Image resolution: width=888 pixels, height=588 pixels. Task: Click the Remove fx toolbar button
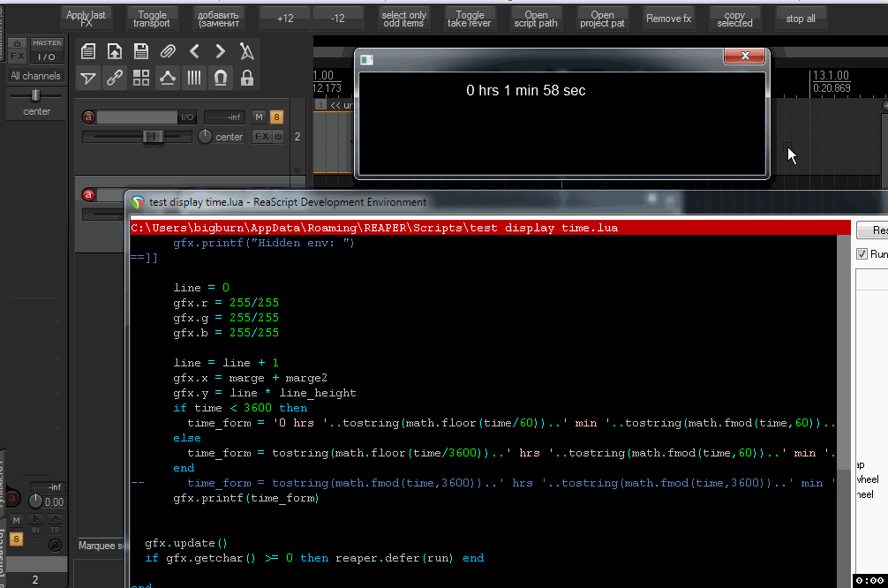point(668,19)
